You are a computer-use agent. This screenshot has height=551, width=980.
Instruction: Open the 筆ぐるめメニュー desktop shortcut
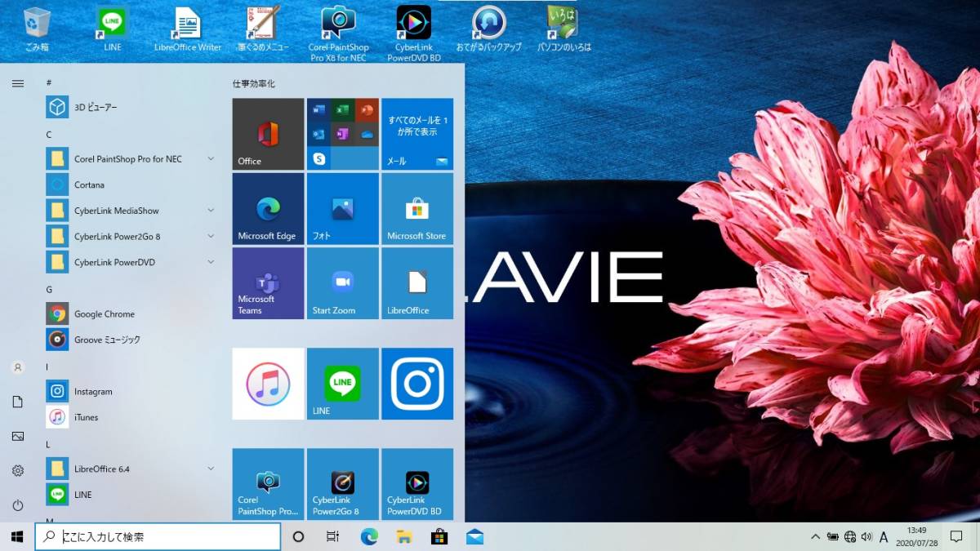coord(263,29)
